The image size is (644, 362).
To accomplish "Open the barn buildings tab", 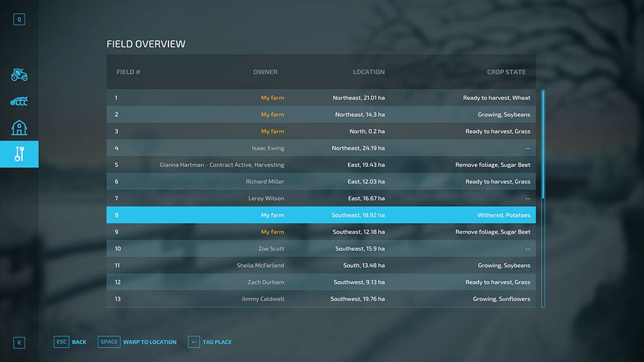I will [19, 128].
